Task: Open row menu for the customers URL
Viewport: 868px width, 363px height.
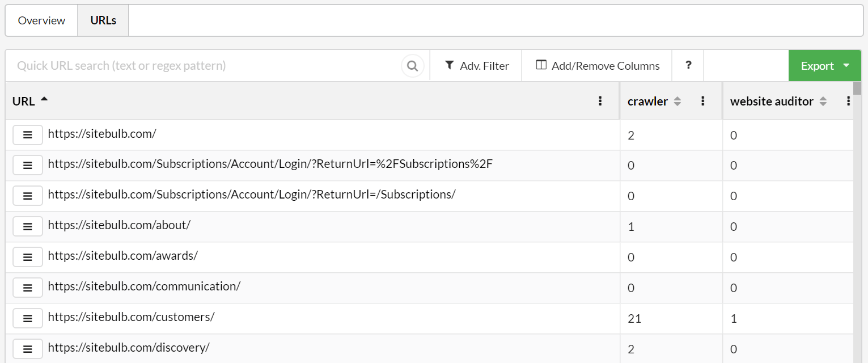Action: point(27,318)
